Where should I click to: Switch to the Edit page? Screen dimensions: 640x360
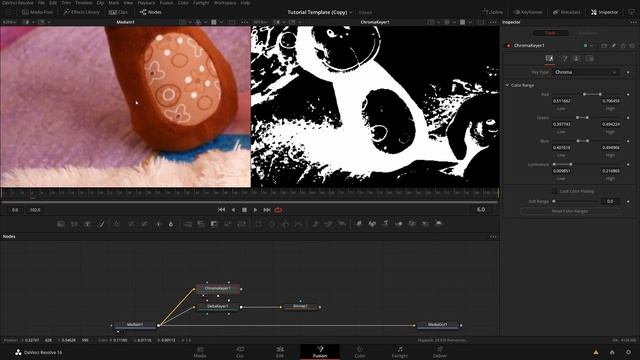click(280, 352)
